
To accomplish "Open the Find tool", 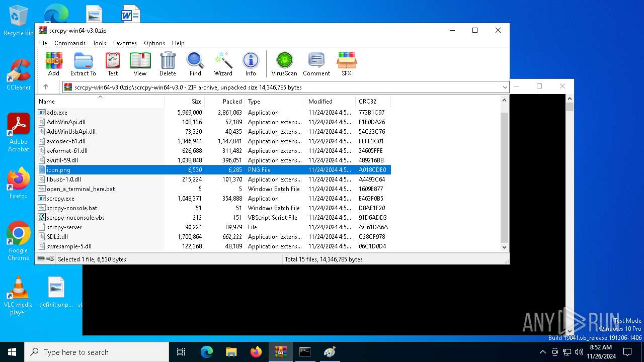I will [x=195, y=64].
